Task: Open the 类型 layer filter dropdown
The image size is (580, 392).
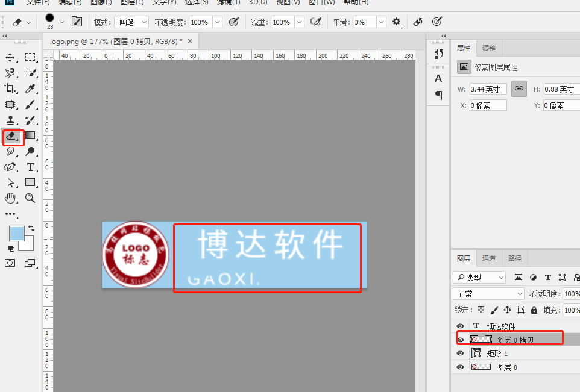Action: [x=479, y=277]
